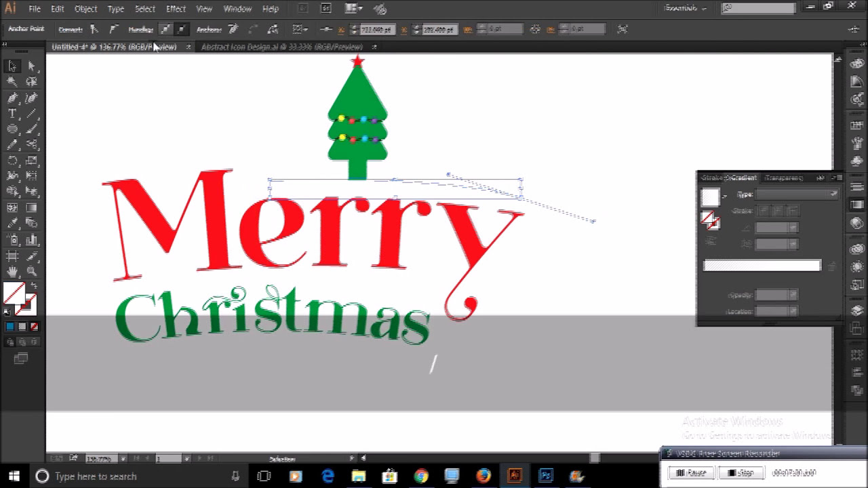Toggle Hide handles for multiple anchor points
This screenshot has height=488, width=868.
[181, 29]
